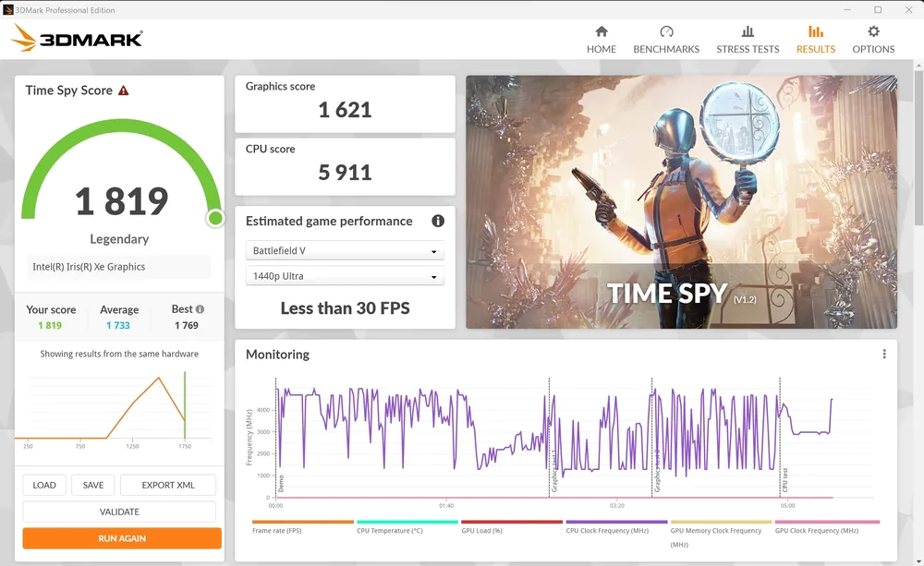Screen dimensions: 924x566
Task: Click the Average score 1 733
Action: (x=118, y=325)
